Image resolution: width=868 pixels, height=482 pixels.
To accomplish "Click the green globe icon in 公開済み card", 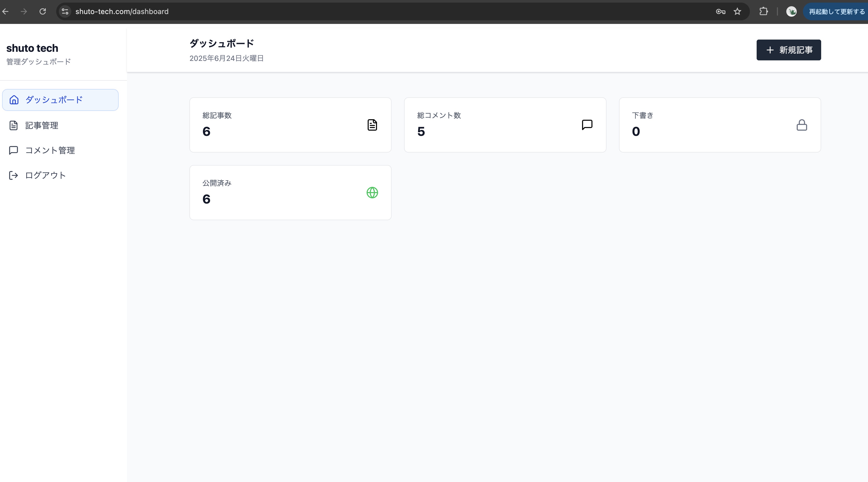I will 372,193.
